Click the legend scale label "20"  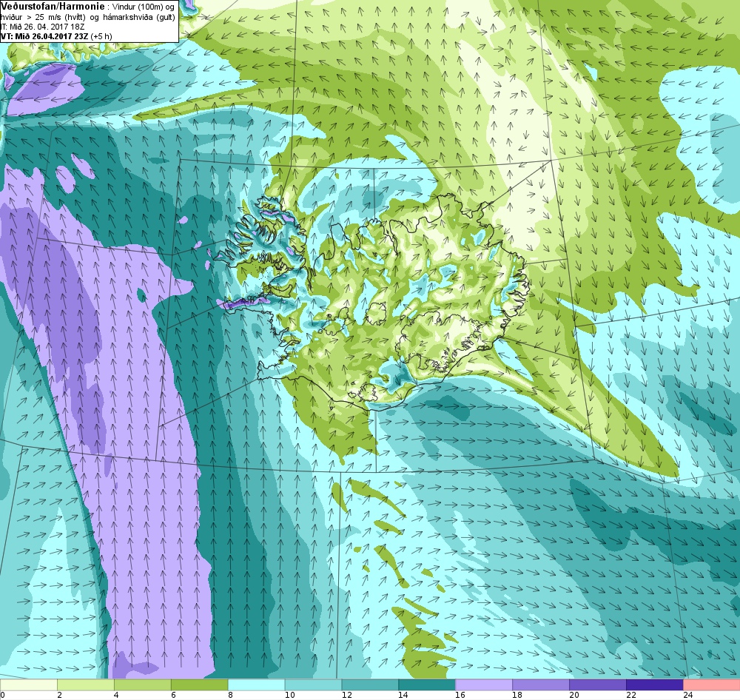[x=574, y=695]
